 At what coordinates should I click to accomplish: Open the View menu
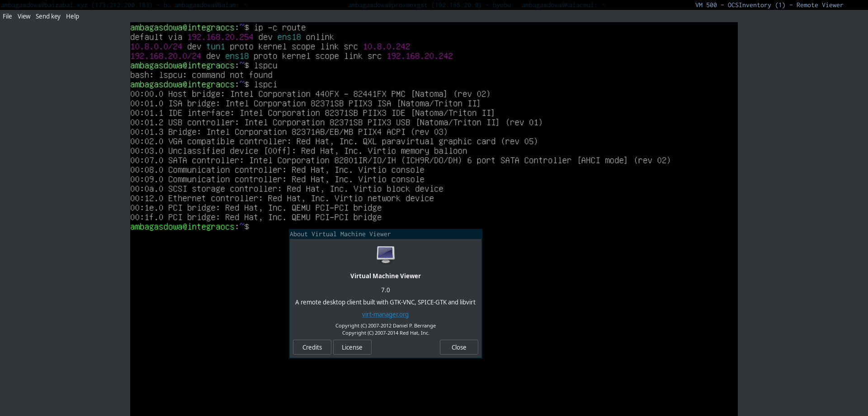click(x=24, y=16)
